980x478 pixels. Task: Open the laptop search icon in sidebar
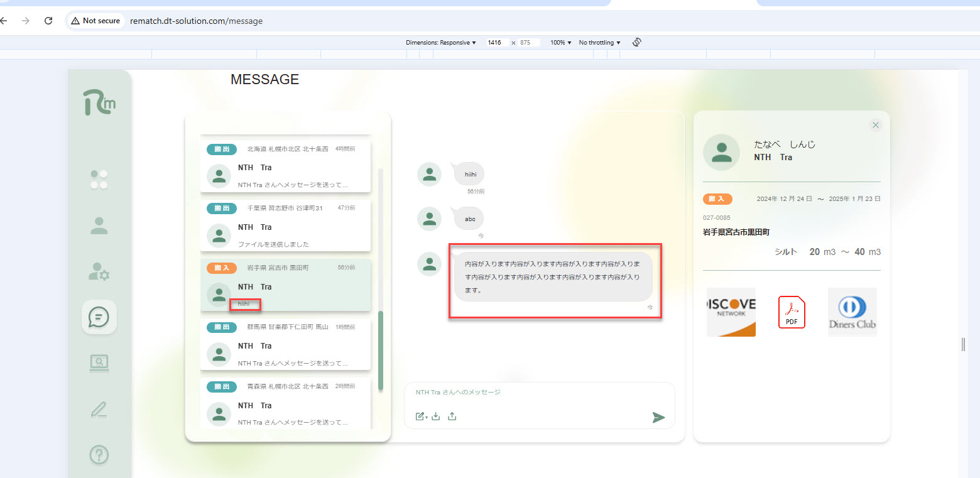tap(99, 362)
